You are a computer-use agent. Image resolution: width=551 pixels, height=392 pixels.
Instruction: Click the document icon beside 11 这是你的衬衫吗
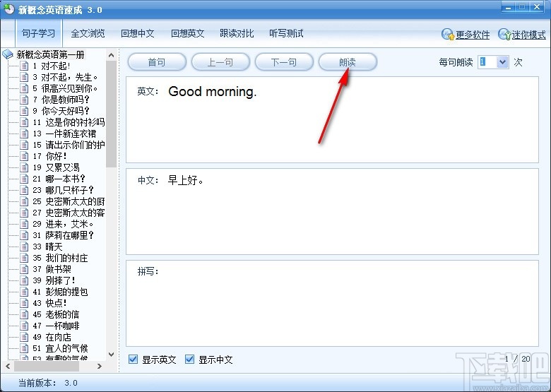pyautogui.click(x=24, y=122)
